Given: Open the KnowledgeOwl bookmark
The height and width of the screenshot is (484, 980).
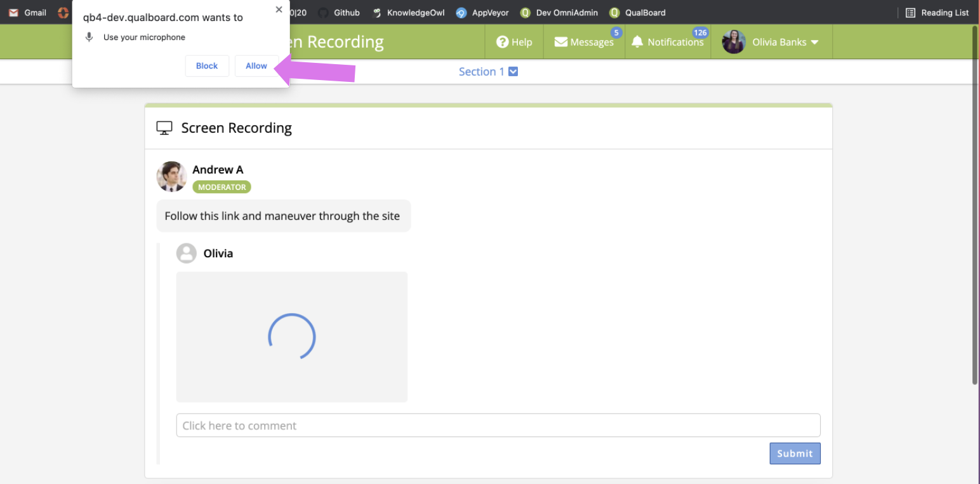Looking at the screenshot, I should tap(409, 13).
